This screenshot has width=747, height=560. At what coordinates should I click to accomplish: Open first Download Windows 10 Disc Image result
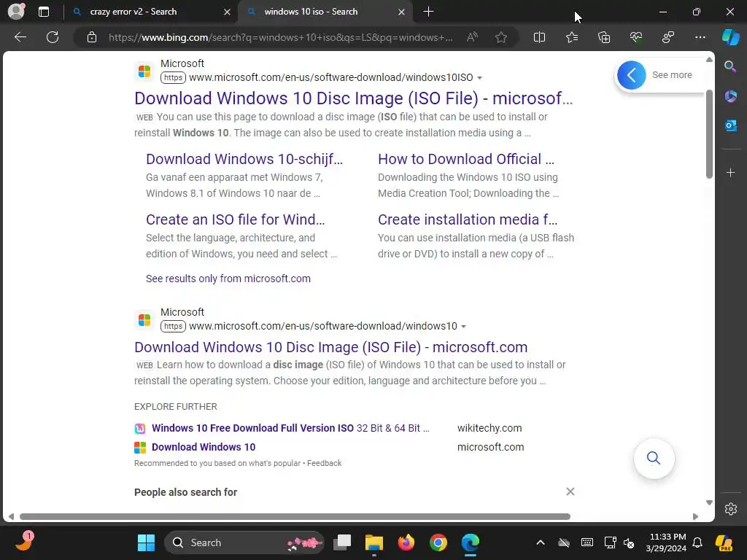tap(354, 98)
